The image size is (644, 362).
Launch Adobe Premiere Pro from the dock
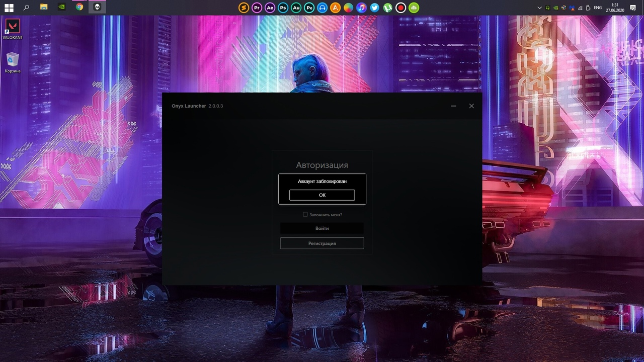pyautogui.click(x=257, y=8)
